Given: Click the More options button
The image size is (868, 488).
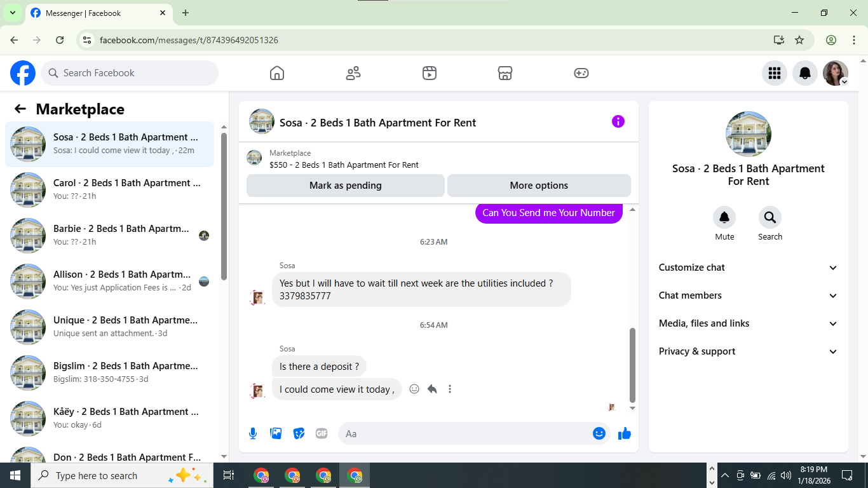Looking at the screenshot, I should [x=539, y=186].
